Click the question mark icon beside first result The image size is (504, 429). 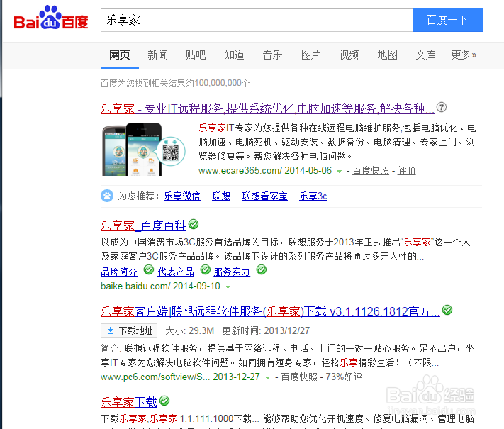[x=442, y=107]
